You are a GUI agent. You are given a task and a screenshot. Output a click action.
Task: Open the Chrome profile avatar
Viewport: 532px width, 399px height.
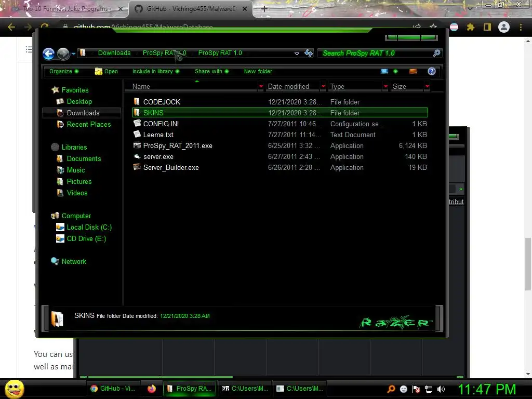(504, 27)
